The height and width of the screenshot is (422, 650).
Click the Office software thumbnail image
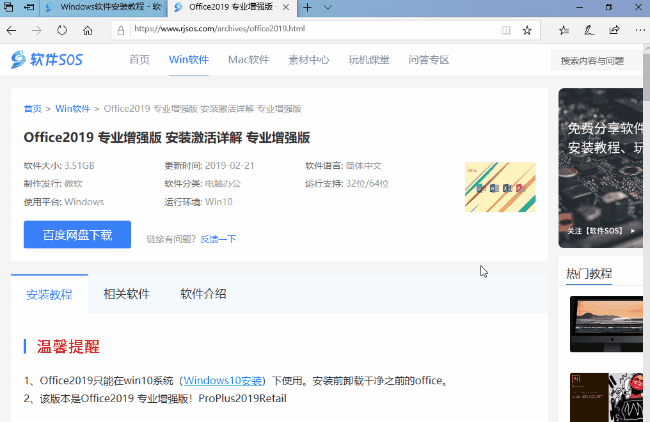coord(500,187)
